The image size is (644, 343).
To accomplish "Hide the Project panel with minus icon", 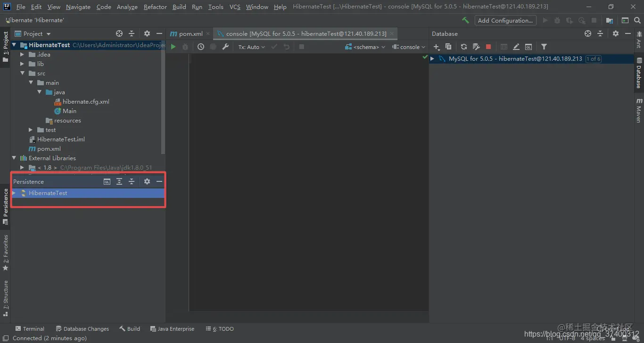I will pyautogui.click(x=159, y=33).
